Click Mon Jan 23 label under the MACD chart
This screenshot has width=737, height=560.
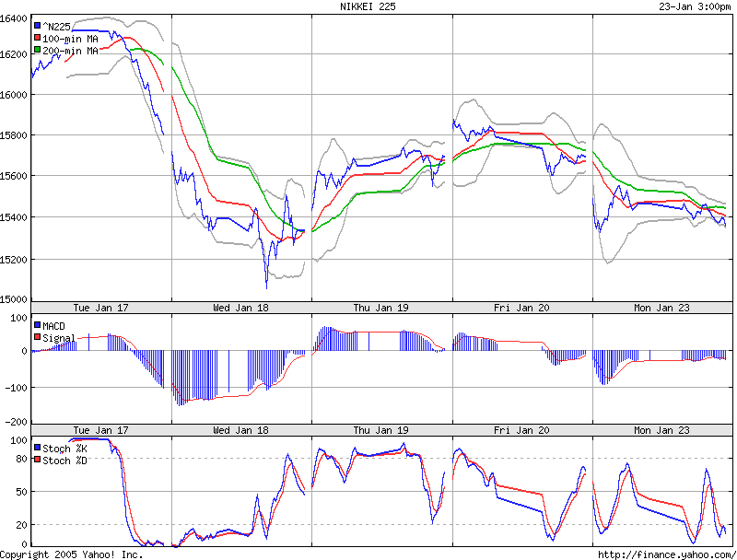pyautogui.click(x=661, y=430)
